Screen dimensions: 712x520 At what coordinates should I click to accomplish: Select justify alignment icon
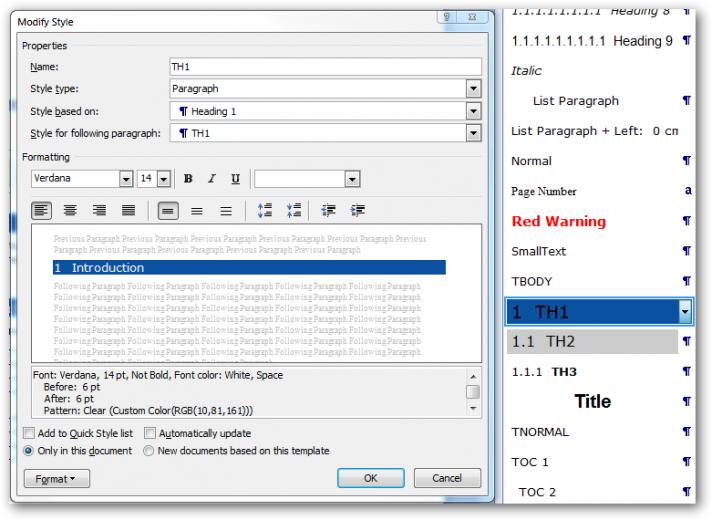coord(129,211)
